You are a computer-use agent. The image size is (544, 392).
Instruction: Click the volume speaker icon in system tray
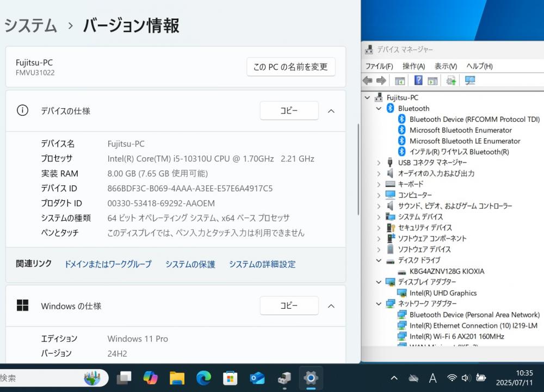(466, 378)
